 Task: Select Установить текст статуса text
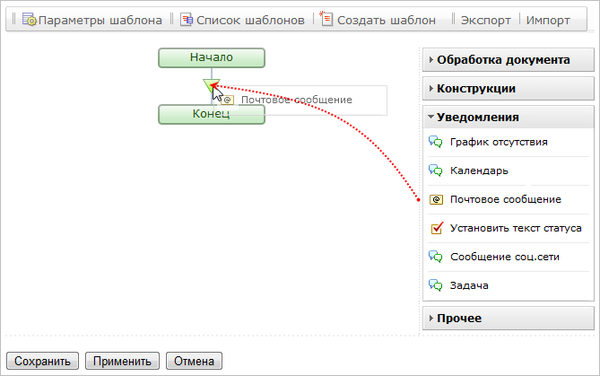(516, 228)
